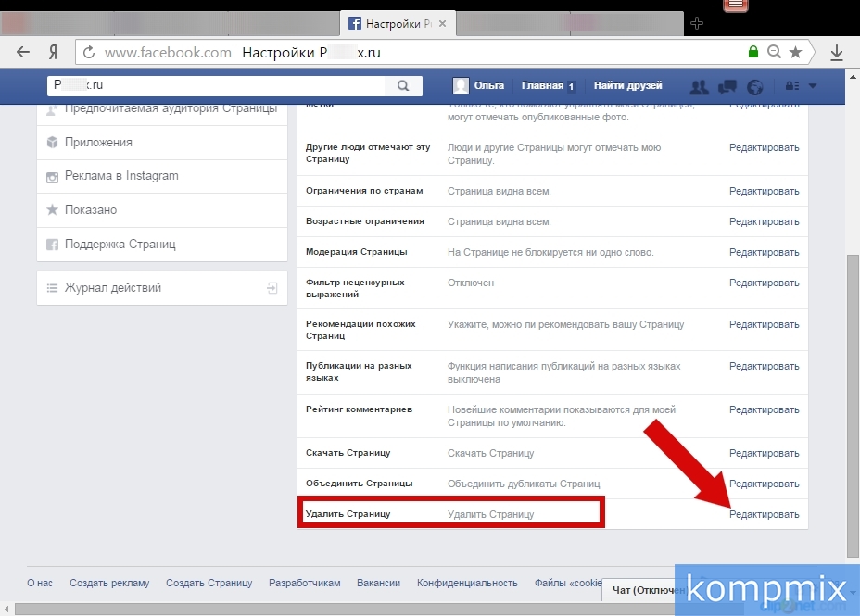This screenshot has width=860, height=616.
Task: Open notifications globe icon
Action: point(755,86)
